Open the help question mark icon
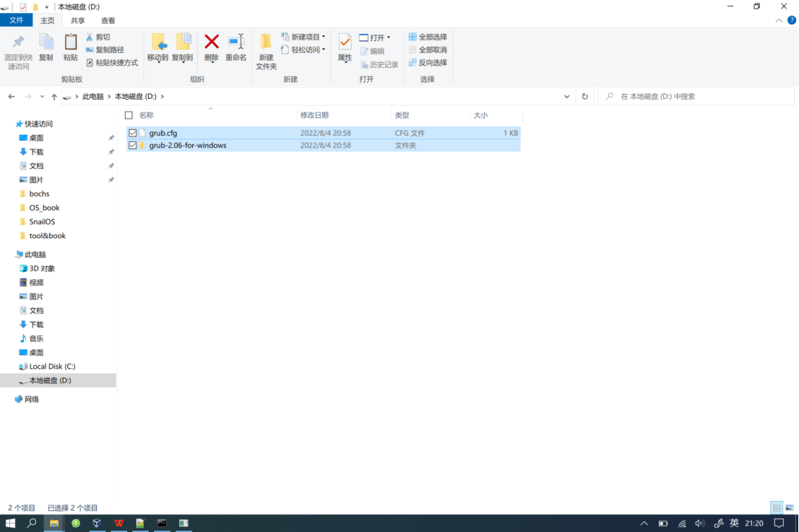 click(x=791, y=20)
